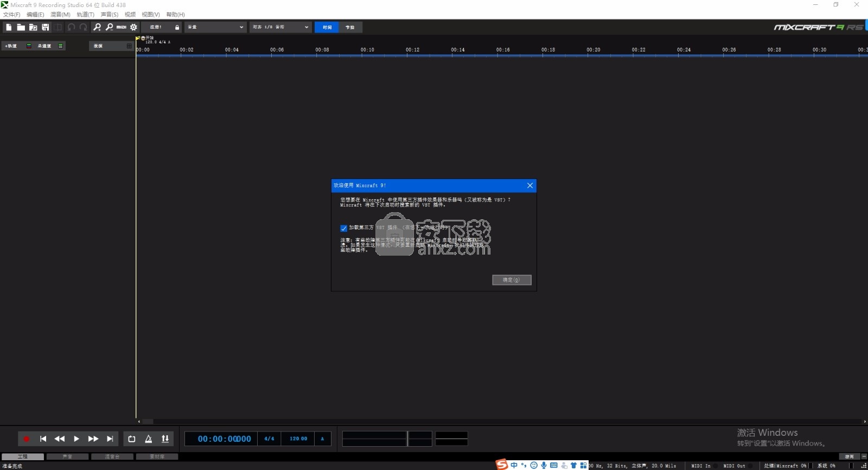Viewport: 868px width, 470px height.
Task: Open the Sound (声音) menu
Action: (x=110, y=15)
